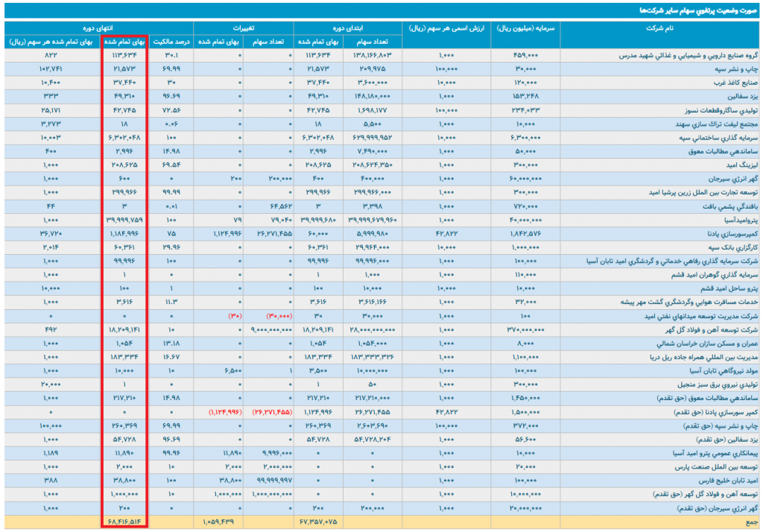This screenshot has height=532, width=763.
Task: Select company name 'امید تابان خلیج فارس'
Action: coord(728,480)
